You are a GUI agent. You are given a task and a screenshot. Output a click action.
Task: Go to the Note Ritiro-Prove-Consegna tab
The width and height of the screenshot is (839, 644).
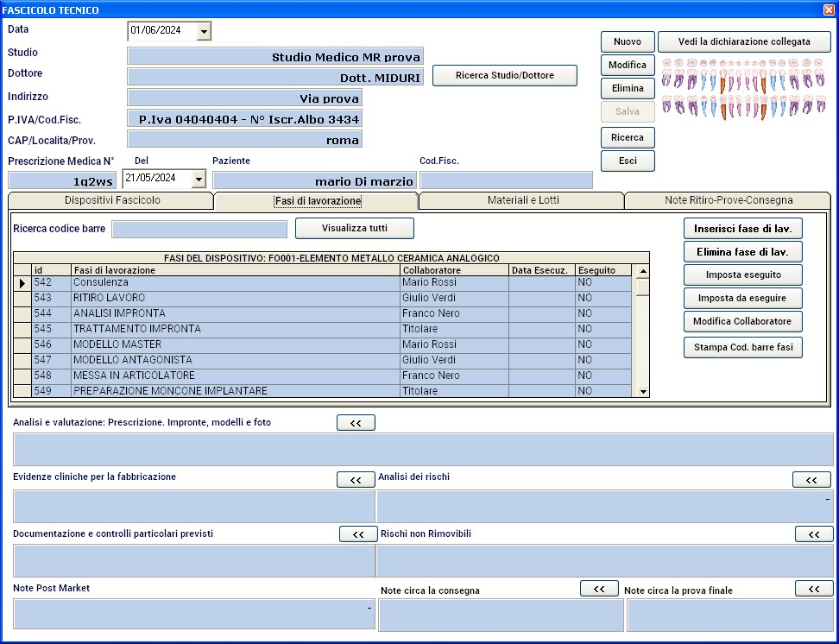pyautogui.click(x=729, y=200)
